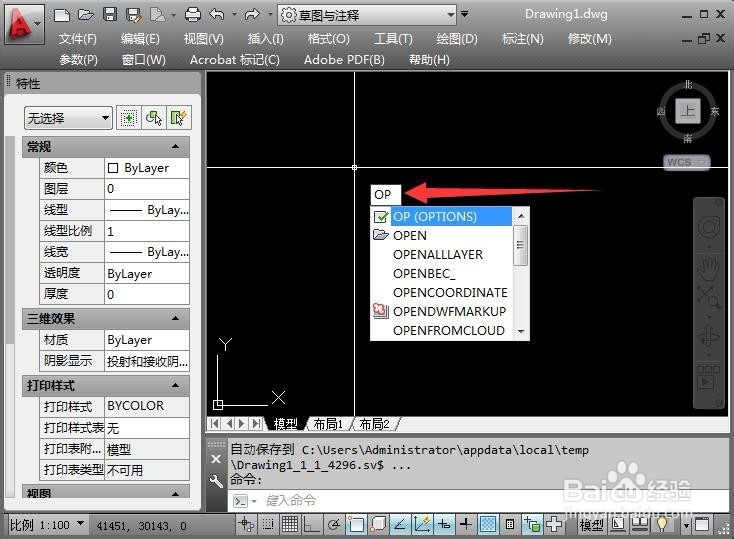Screen dimensions: 734x539
Task: Create a new drawing from the quick access toolbar
Action: point(61,15)
